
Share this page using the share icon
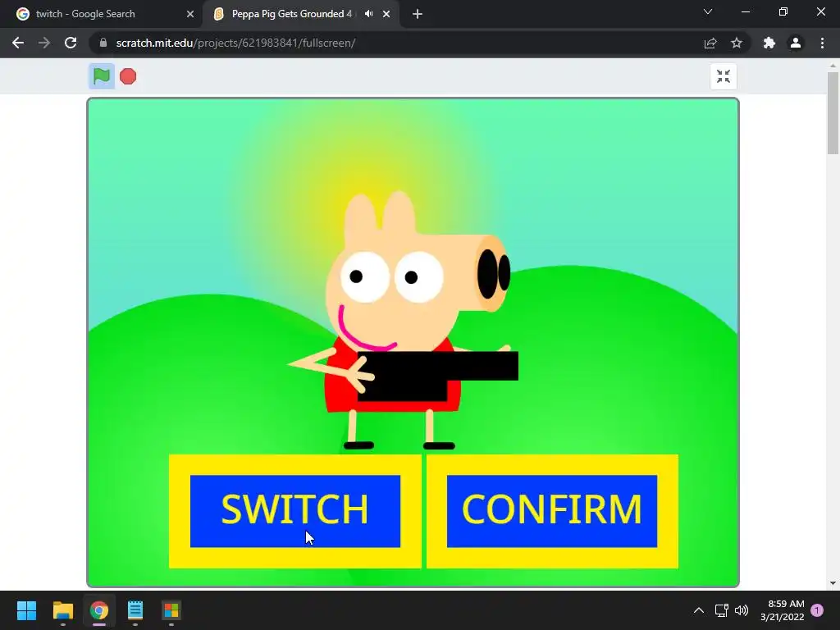(x=710, y=43)
